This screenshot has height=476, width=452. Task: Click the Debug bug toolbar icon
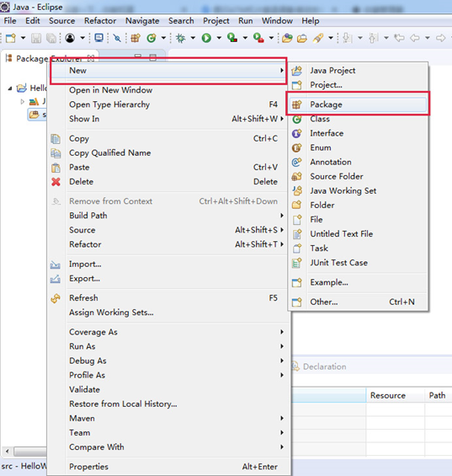pyautogui.click(x=181, y=38)
